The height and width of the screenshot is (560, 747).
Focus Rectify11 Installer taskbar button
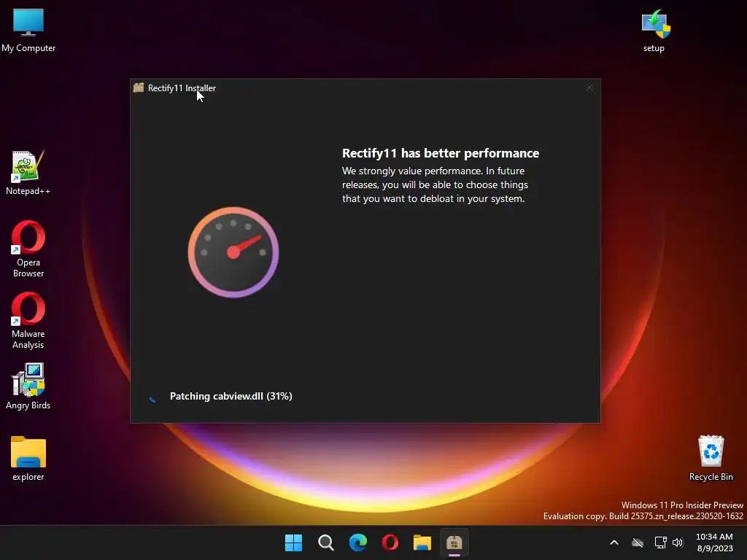tap(454, 542)
